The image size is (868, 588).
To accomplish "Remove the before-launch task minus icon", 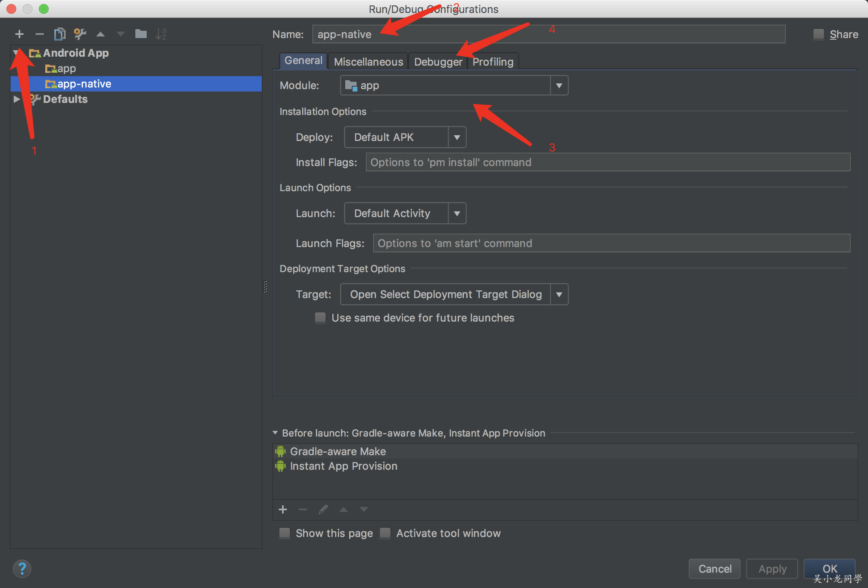I will coord(303,509).
